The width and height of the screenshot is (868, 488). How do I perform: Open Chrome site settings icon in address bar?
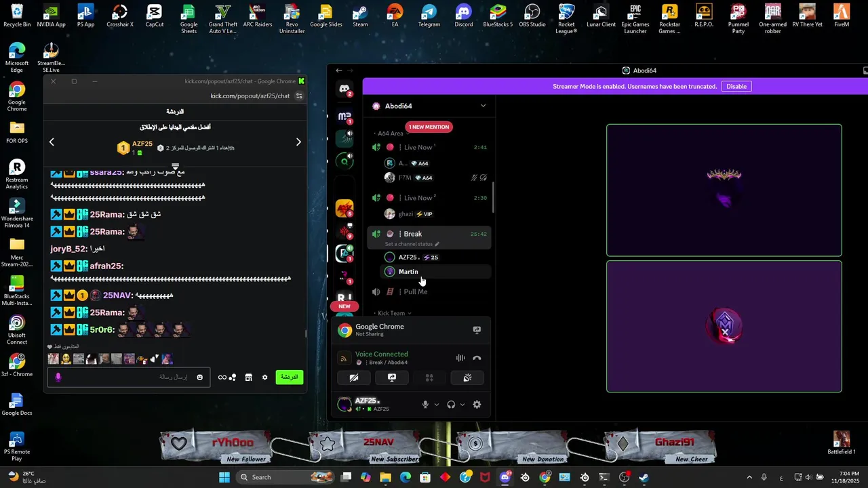299,96
